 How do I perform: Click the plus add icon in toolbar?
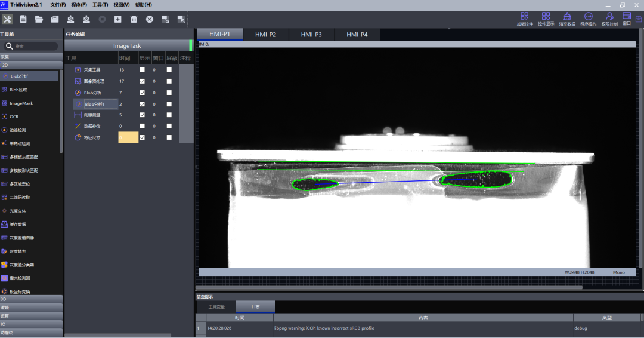[x=118, y=19]
